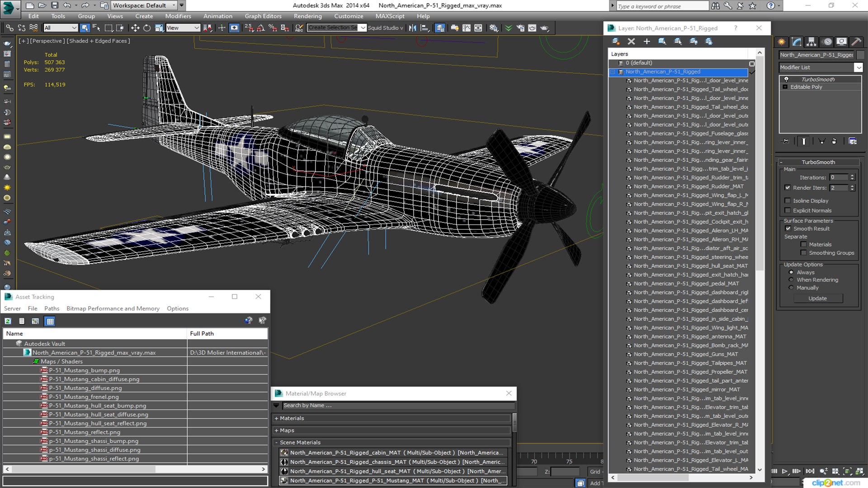
Task: Open the MAXScript menu
Action: pos(390,16)
